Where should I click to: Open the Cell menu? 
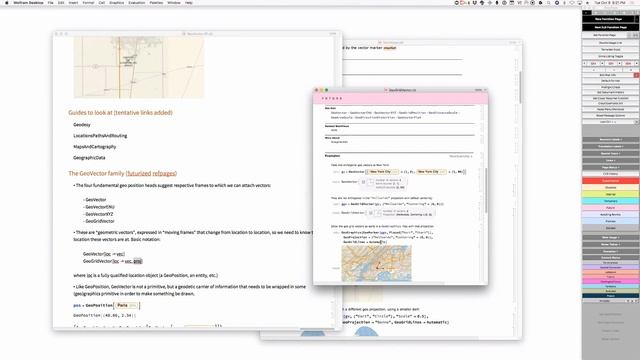(102, 2)
